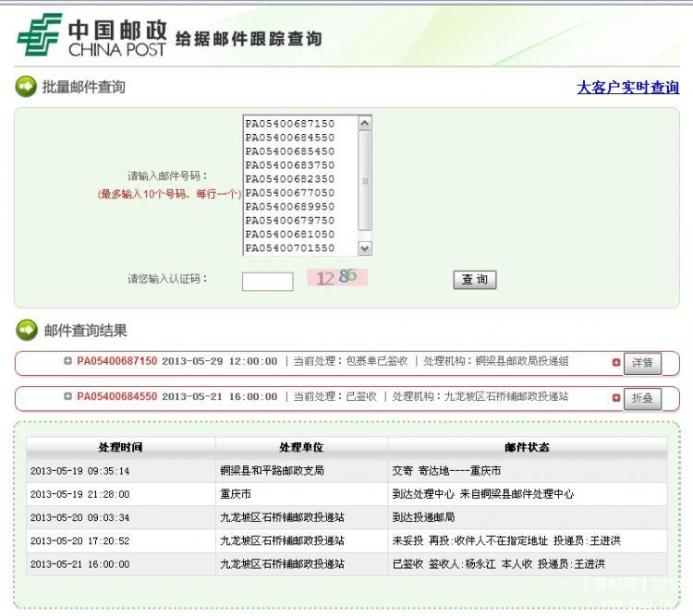The width and height of the screenshot is (693, 616).
Task: Click red plus icon in PA05400687150 row
Action: pos(616,362)
